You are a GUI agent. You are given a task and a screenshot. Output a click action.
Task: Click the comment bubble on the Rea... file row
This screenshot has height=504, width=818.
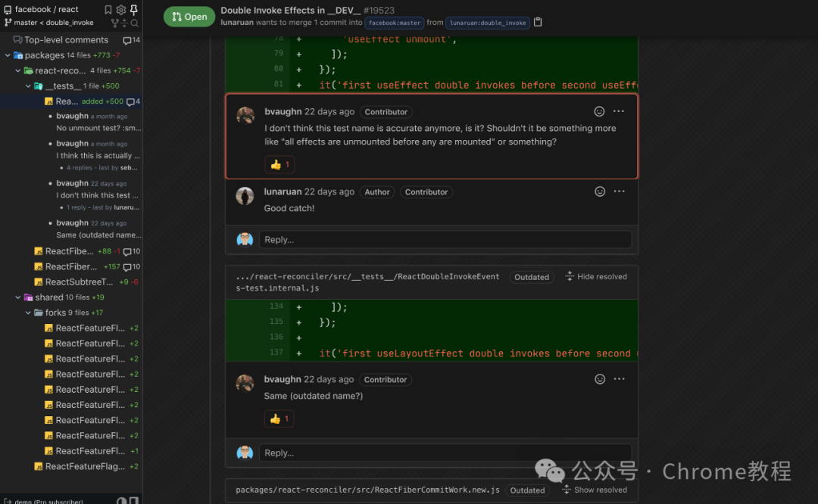tap(133, 101)
